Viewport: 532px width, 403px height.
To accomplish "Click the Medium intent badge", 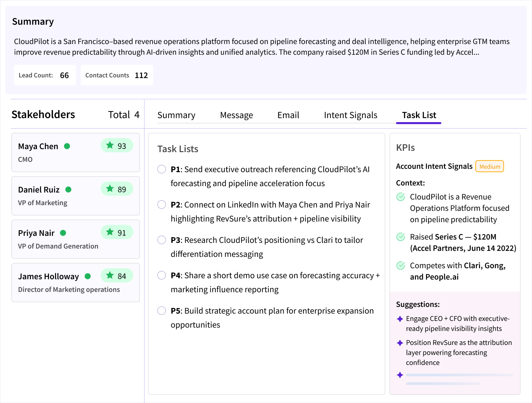I will [x=490, y=166].
